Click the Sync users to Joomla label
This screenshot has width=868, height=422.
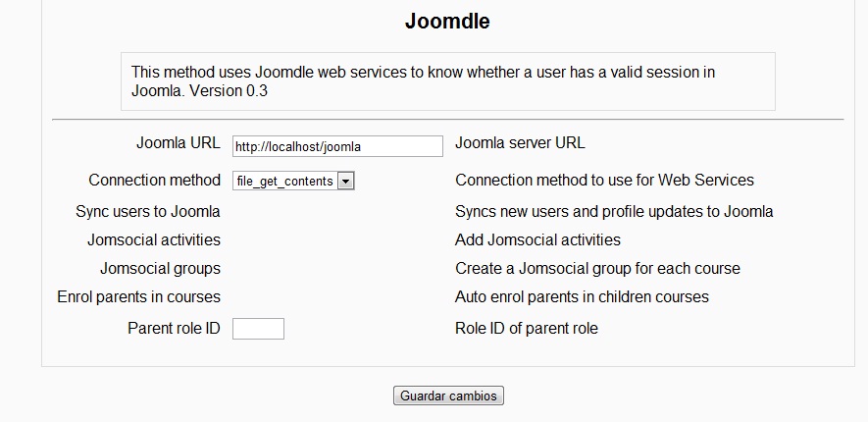[147, 211]
